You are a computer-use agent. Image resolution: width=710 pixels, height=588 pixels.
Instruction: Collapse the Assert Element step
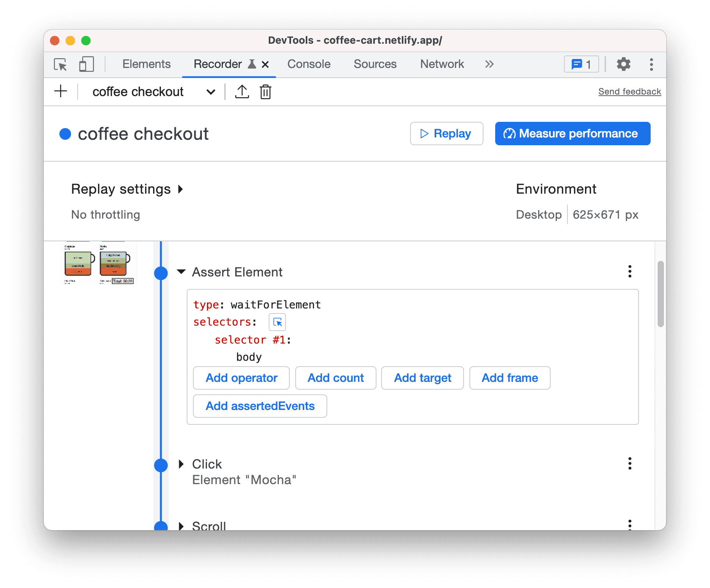(181, 272)
